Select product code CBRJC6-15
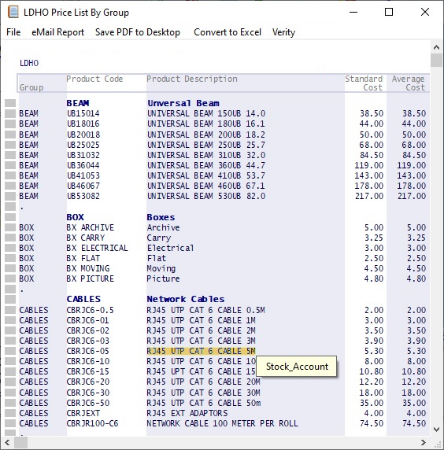The image size is (444, 450). (88, 372)
